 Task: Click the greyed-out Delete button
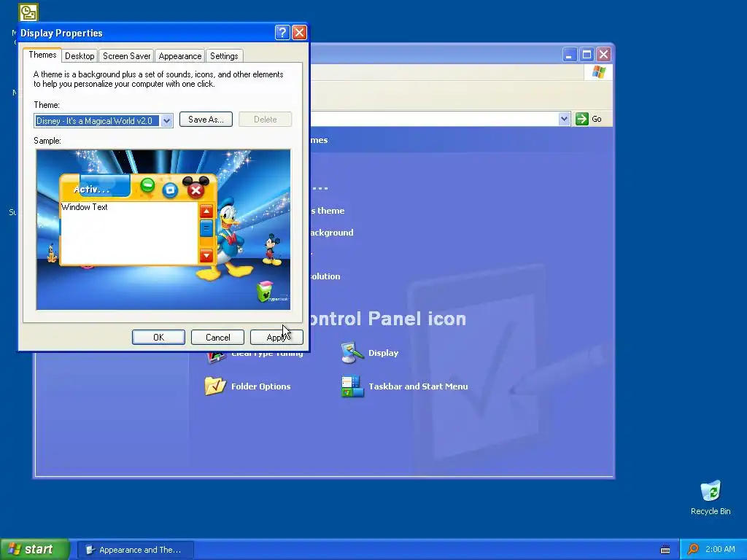click(x=266, y=120)
